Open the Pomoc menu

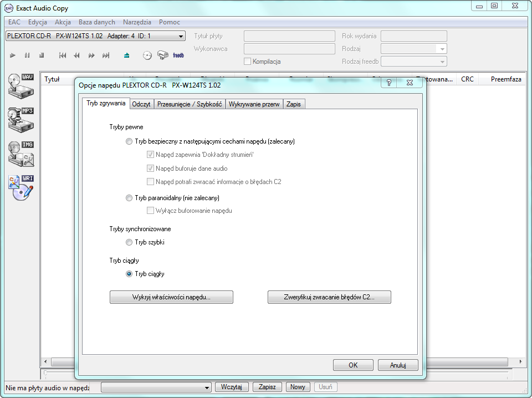[170, 22]
